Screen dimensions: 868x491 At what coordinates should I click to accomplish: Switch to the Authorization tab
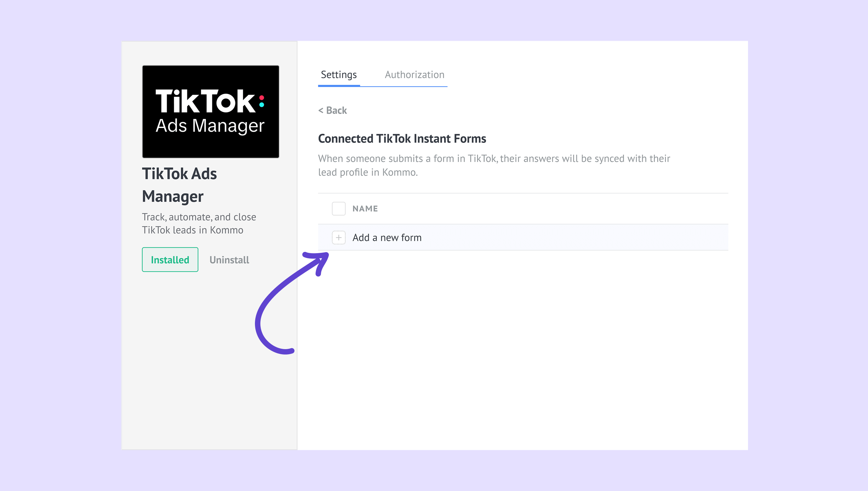pos(415,75)
